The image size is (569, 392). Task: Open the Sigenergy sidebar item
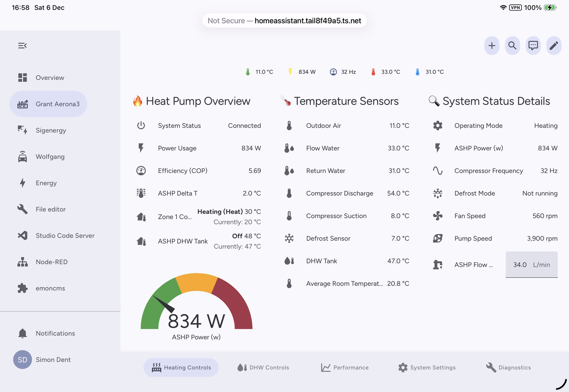pyautogui.click(x=51, y=130)
